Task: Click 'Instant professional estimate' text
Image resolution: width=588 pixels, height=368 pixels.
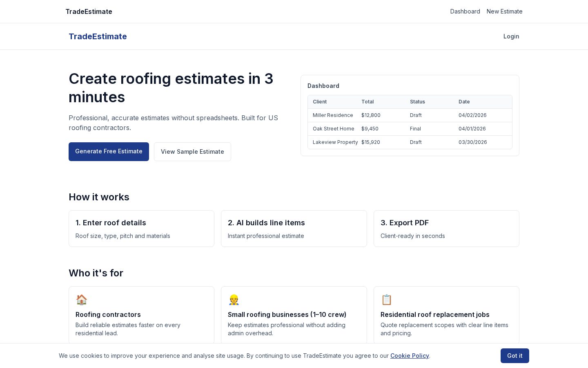Action: click(266, 236)
